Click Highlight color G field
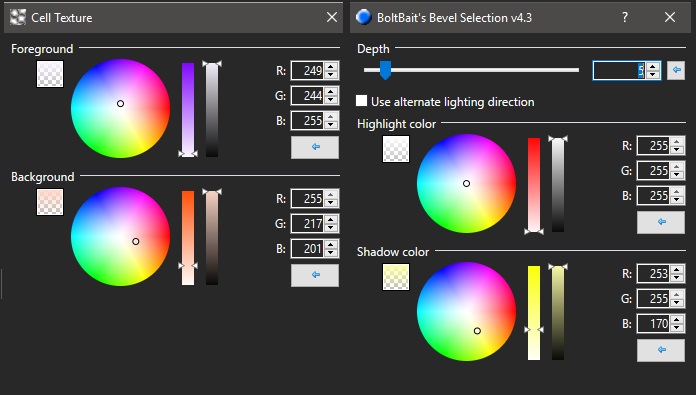 654,170
